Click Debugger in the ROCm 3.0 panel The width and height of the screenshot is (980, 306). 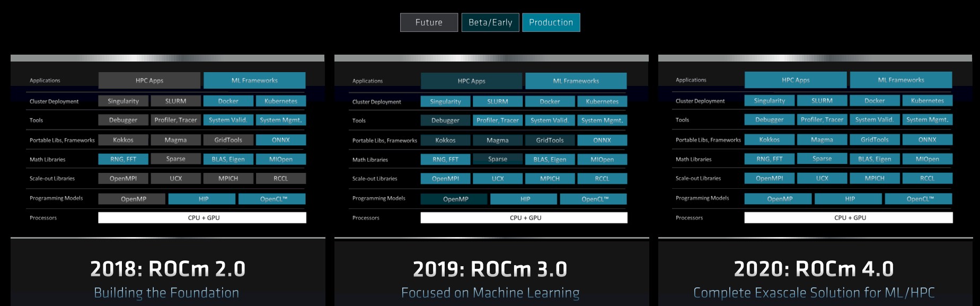click(445, 121)
